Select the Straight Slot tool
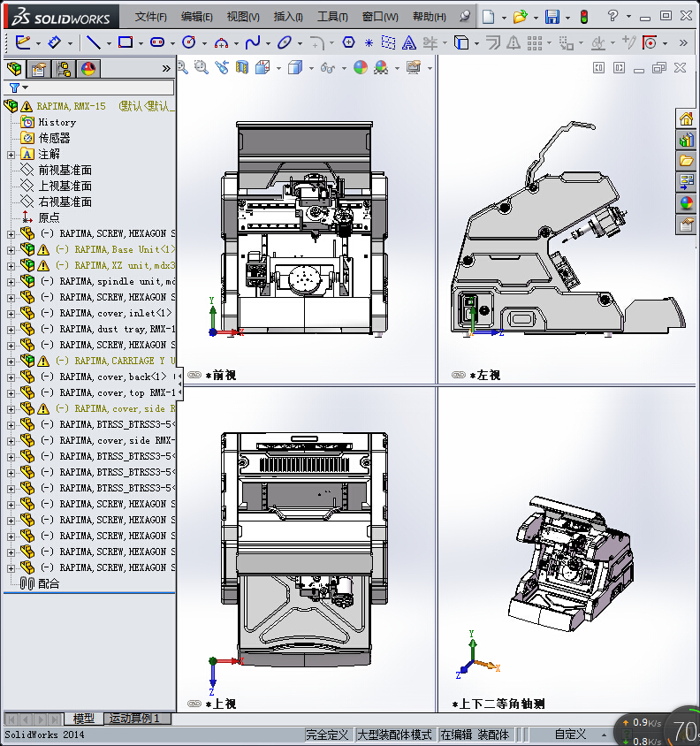 click(x=157, y=42)
